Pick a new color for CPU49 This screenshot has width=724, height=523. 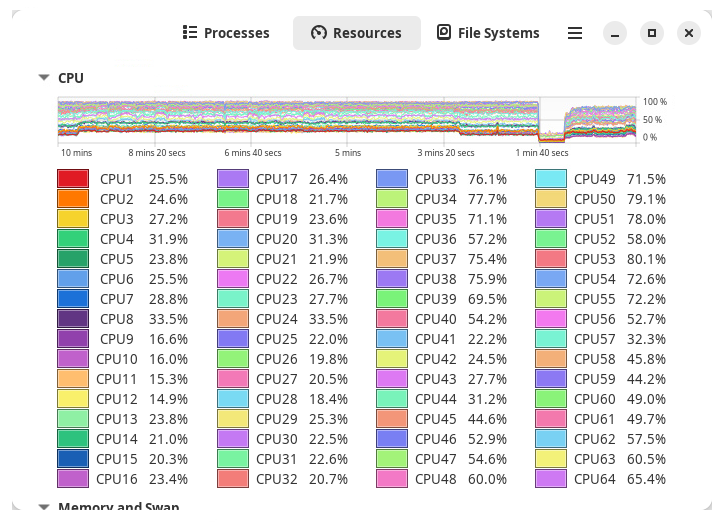pos(551,179)
